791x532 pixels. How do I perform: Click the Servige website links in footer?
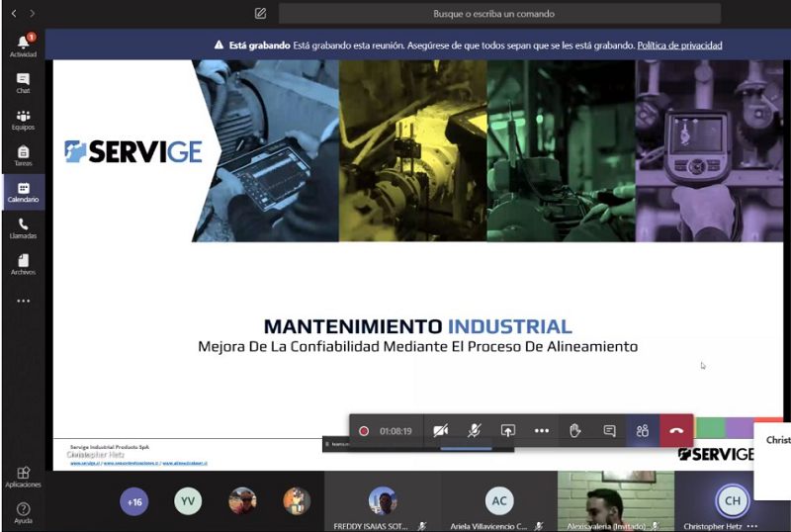coord(138,463)
